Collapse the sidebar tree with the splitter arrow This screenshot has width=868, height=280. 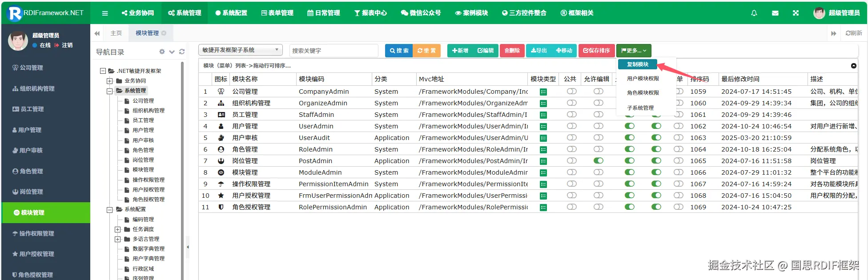coord(188,247)
